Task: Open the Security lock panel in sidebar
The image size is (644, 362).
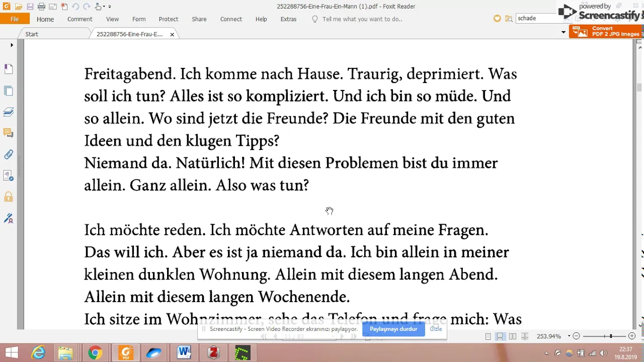Action: (x=8, y=197)
